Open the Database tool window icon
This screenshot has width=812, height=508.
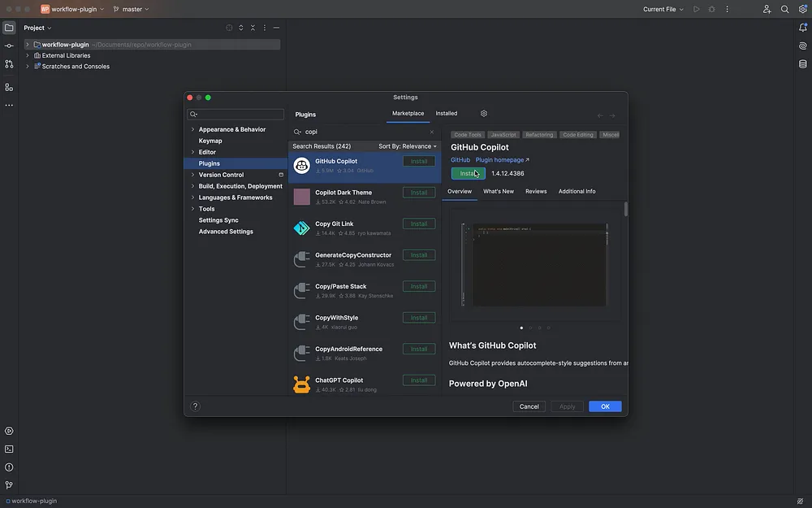click(803, 63)
